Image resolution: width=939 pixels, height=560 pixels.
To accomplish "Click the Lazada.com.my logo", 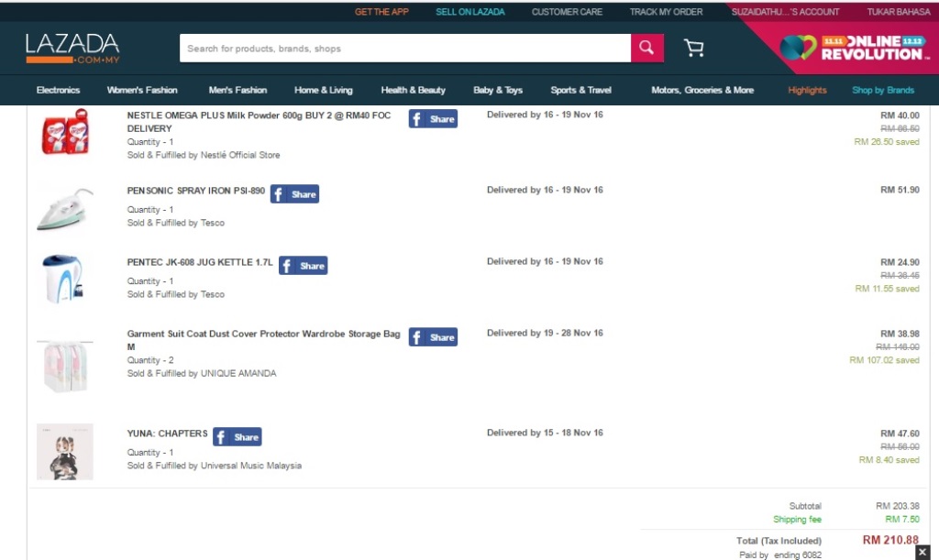I will 72,49.
